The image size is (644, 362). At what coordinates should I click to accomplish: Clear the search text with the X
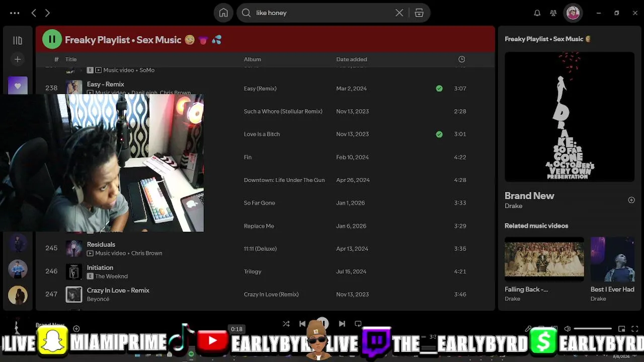399,13
